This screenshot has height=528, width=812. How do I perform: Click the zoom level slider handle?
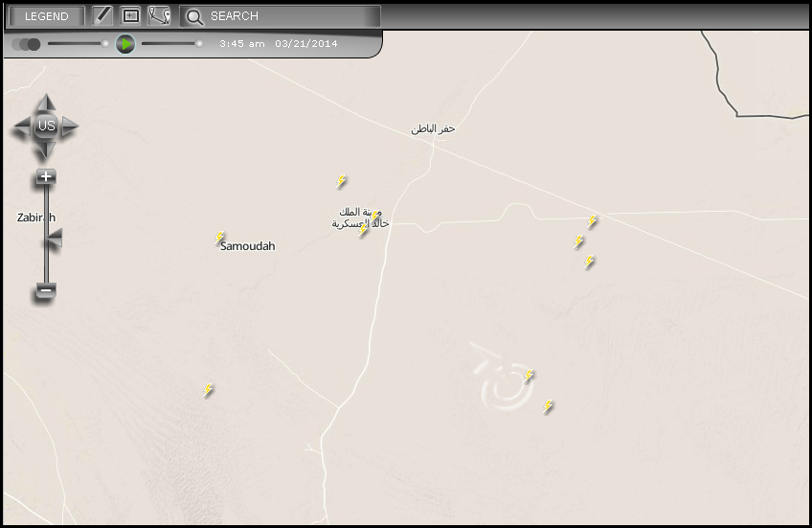point(55,239)
